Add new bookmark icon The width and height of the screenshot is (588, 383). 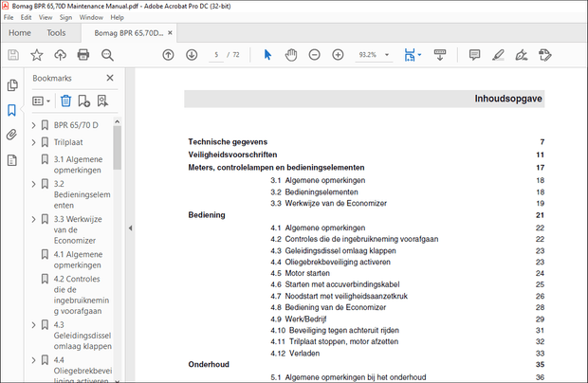tap(84, 100)
